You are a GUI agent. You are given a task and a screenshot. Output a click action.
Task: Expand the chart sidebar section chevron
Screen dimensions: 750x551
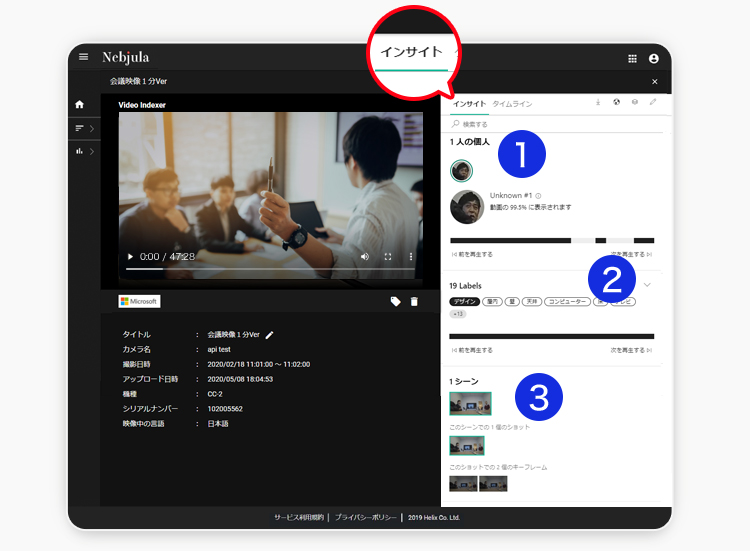tap(92, 152)
